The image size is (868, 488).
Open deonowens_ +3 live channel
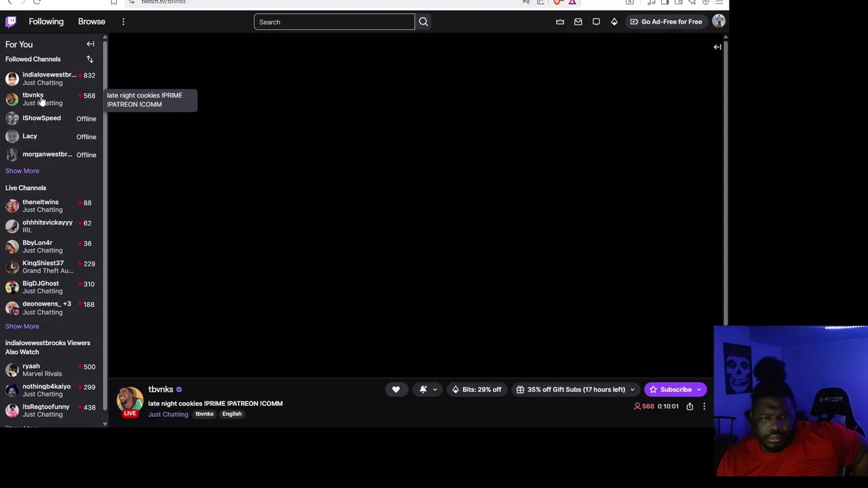[x=52, y=308]
